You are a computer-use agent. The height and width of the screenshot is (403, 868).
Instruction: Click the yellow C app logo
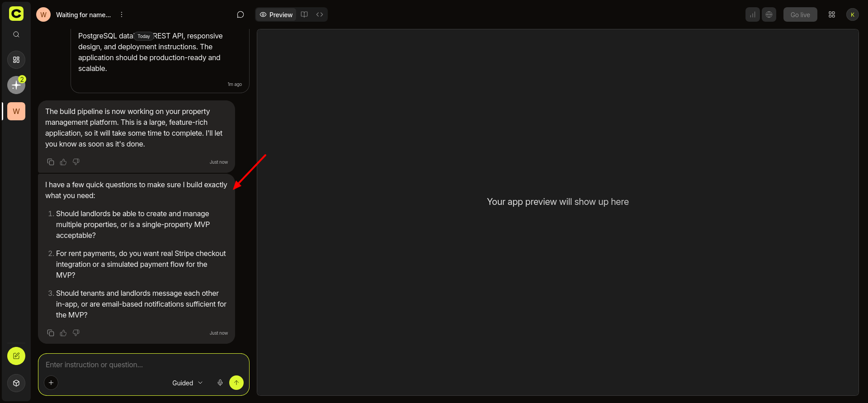(16, 14)
